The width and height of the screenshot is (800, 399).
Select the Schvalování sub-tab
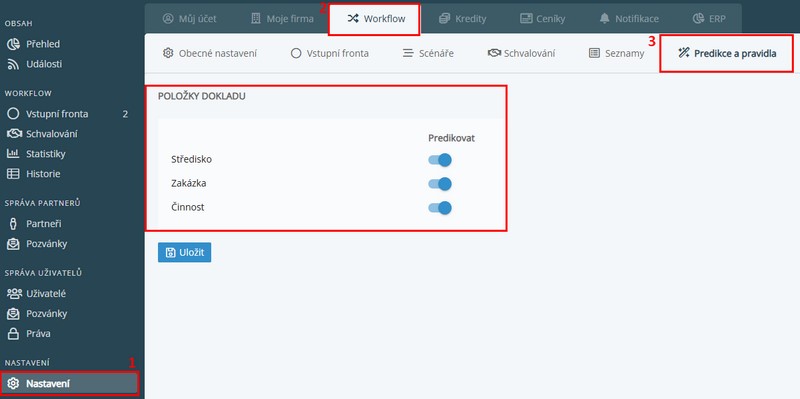pos(521,53)
